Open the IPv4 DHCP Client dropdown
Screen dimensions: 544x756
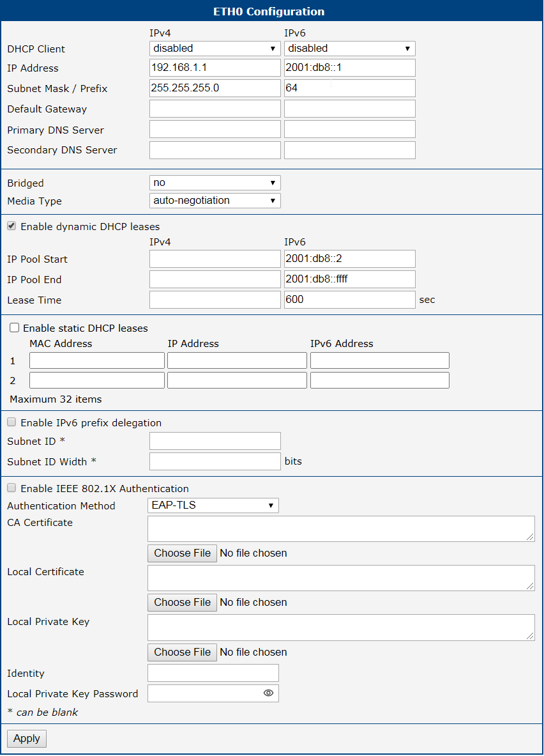tap(215, 48)
